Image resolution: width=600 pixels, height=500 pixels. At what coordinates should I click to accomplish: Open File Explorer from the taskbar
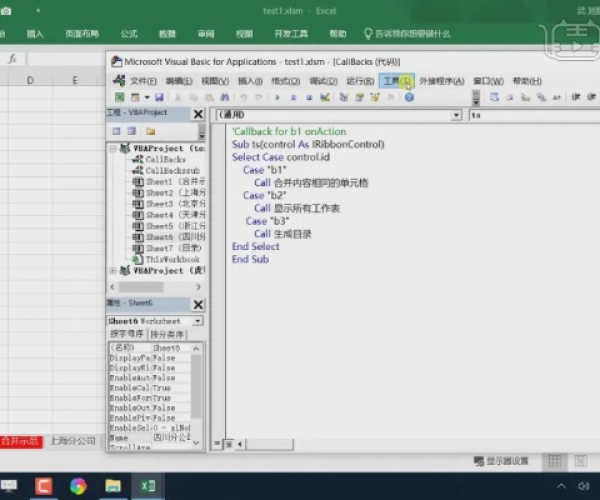[x=113, y=486]
